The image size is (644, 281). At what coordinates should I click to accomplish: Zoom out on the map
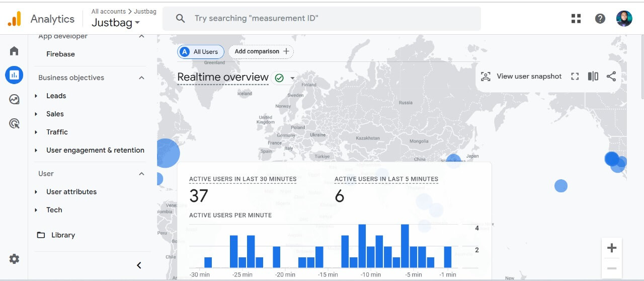click(x=612, y=268)
